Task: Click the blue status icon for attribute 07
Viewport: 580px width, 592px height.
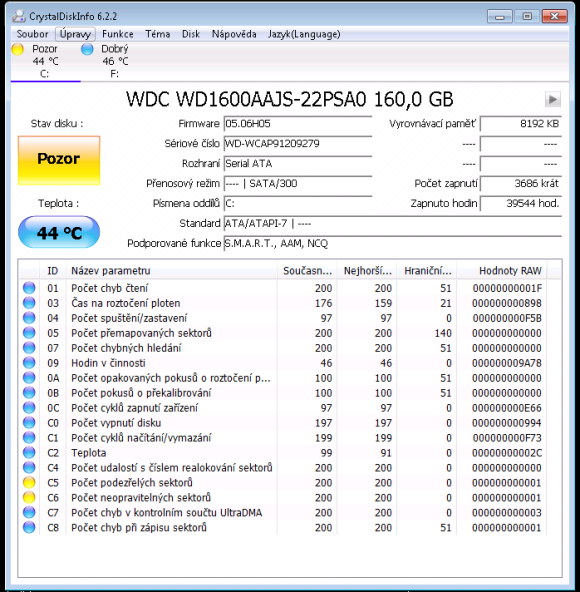Action: point(29,348)
